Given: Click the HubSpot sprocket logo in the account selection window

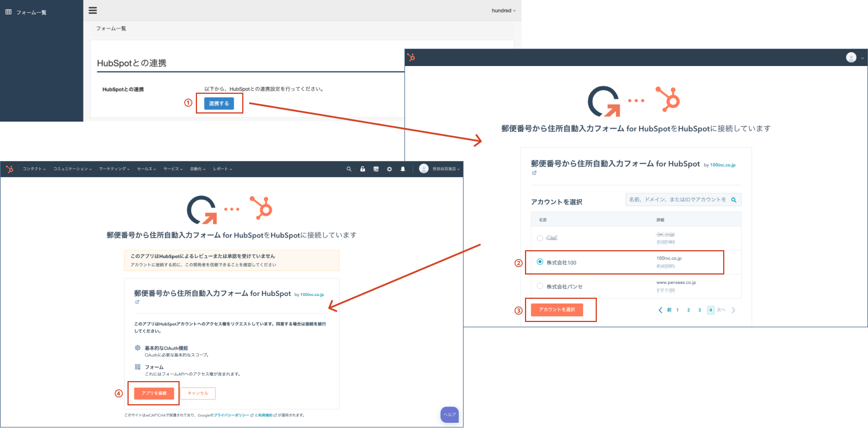Looking at the screenshot, I should pyautogui.click(x=411, y=57).
